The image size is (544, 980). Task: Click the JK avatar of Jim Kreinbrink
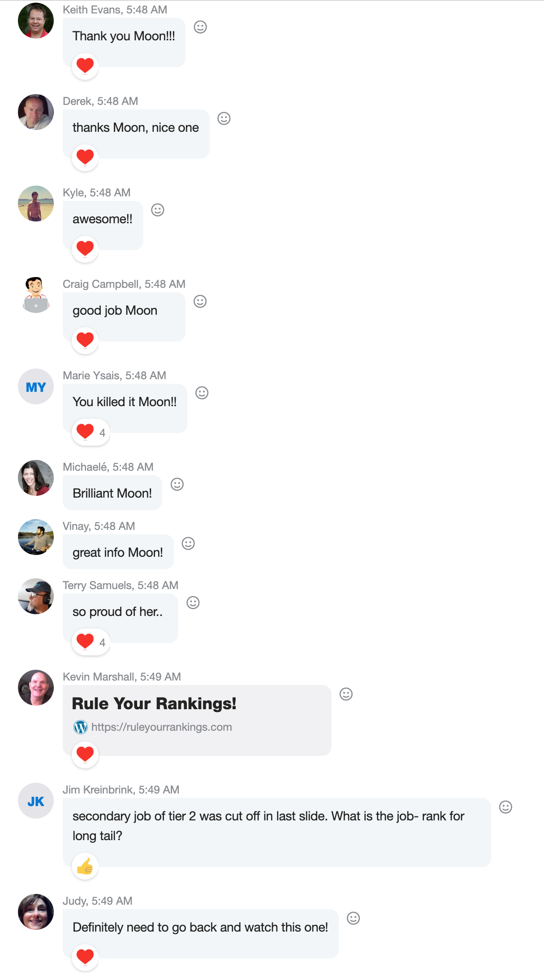[36, 801]
